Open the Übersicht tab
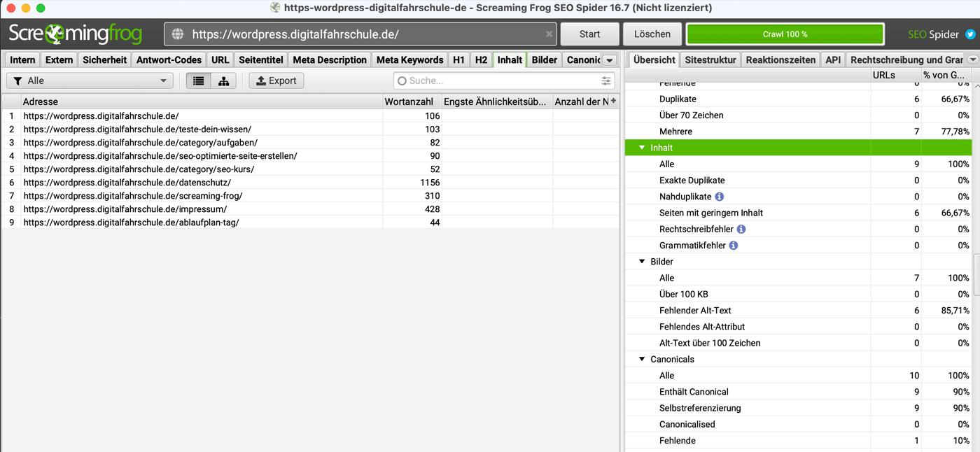Viewport: 980px width, 452px height. click(654, 59)
